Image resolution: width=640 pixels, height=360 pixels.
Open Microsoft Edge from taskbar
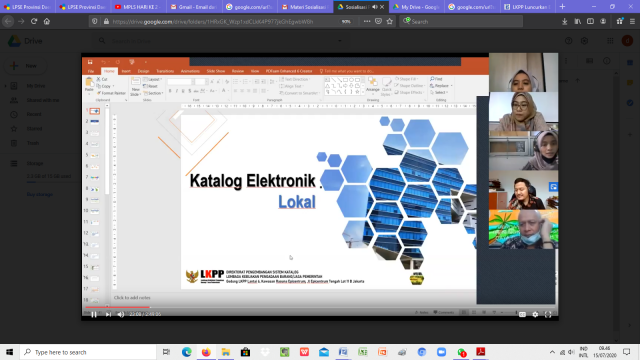click(187, 352)
